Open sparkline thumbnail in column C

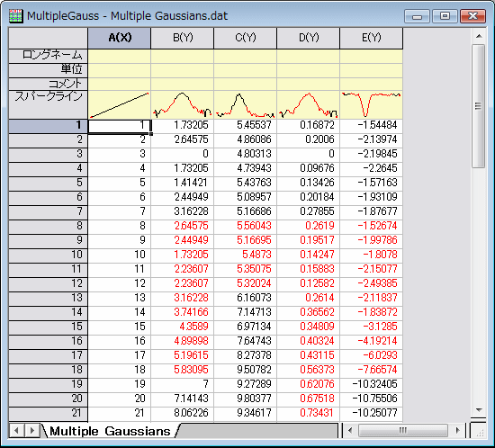pyautogui.click(x=246, y=104)
